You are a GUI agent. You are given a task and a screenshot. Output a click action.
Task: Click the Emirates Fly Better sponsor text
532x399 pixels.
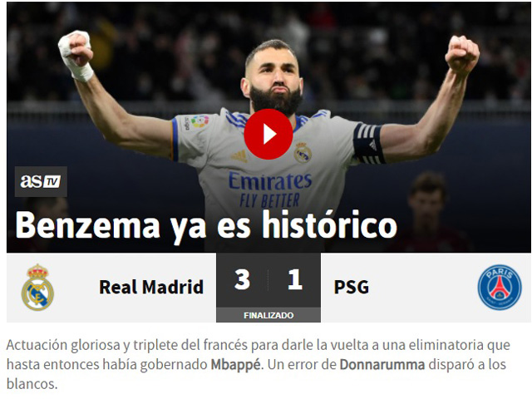coord(270,190)
